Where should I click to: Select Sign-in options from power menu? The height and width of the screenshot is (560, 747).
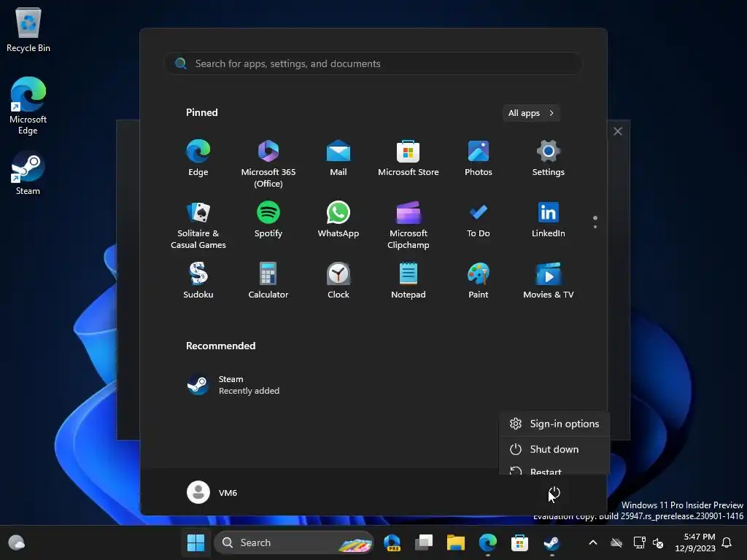click(x=554, y=424)
